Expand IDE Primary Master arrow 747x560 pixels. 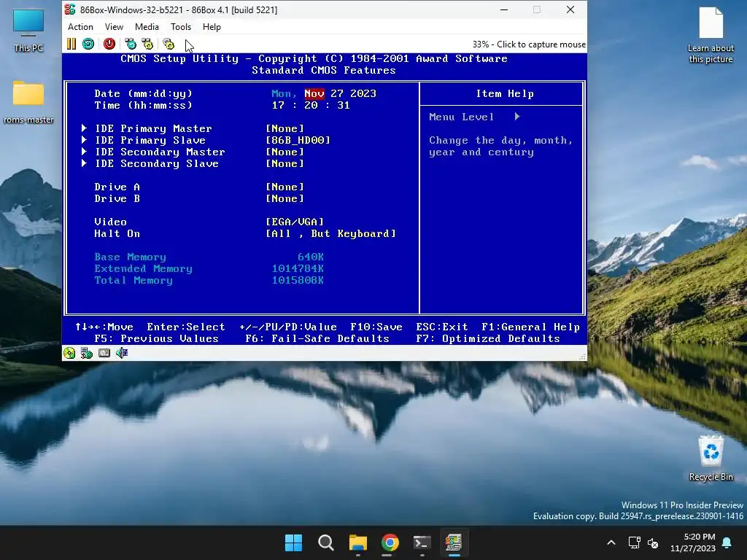(x=85, y=128)
